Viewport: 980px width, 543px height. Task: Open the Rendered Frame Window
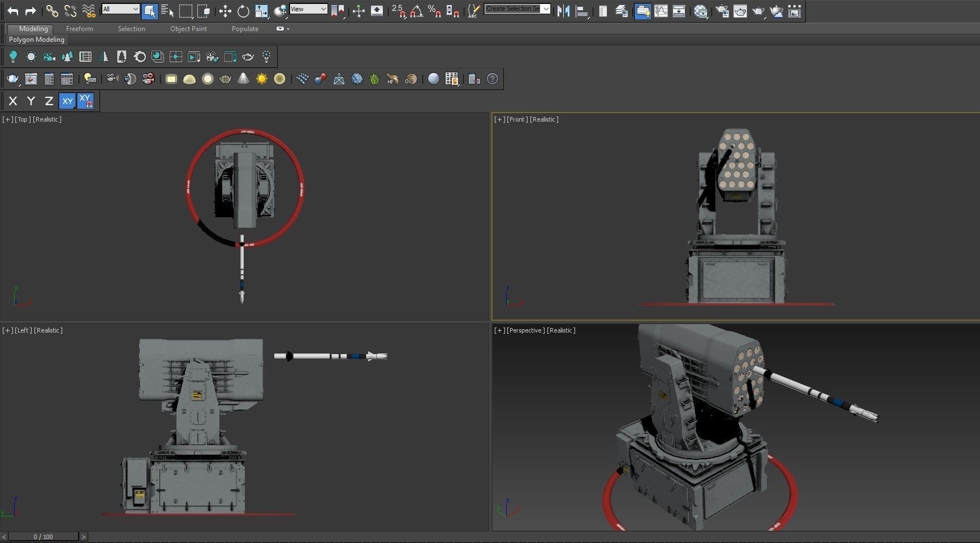click(x=740, y=11)
